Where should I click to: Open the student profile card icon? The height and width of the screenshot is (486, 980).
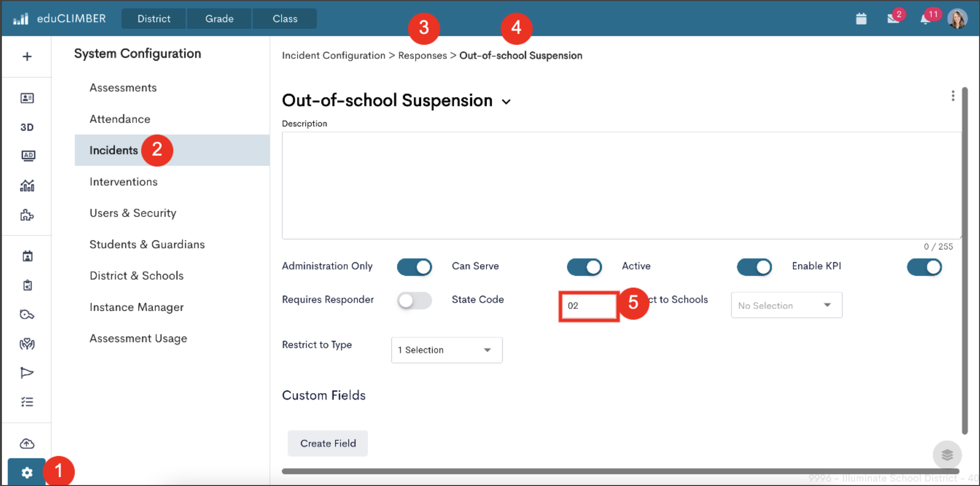click(x=27, y=98)
